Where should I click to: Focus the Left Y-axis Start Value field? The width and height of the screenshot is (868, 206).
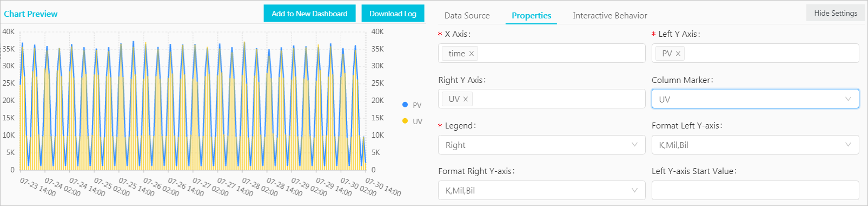click(755, 190)
